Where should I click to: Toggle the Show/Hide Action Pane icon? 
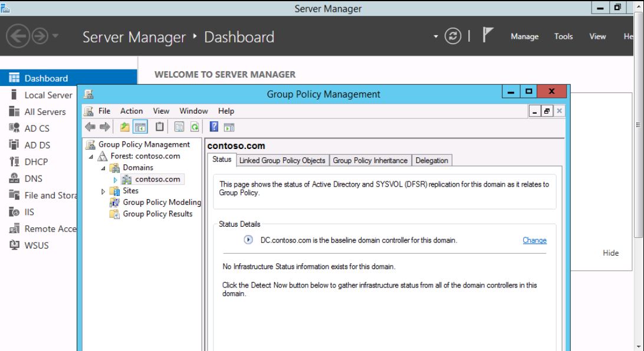pyautogui.click(x=229, y=128)
